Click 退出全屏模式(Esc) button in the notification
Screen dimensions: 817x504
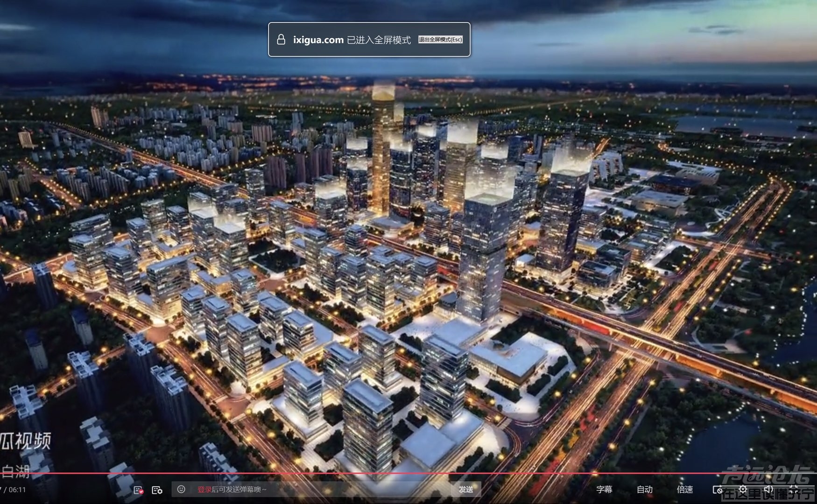[440, 40]
